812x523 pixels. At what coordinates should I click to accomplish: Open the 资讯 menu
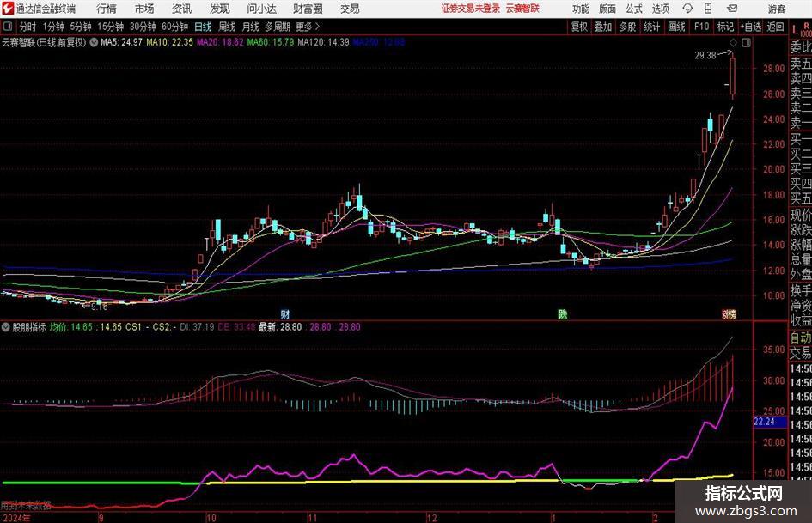click(x=181, y=9)
